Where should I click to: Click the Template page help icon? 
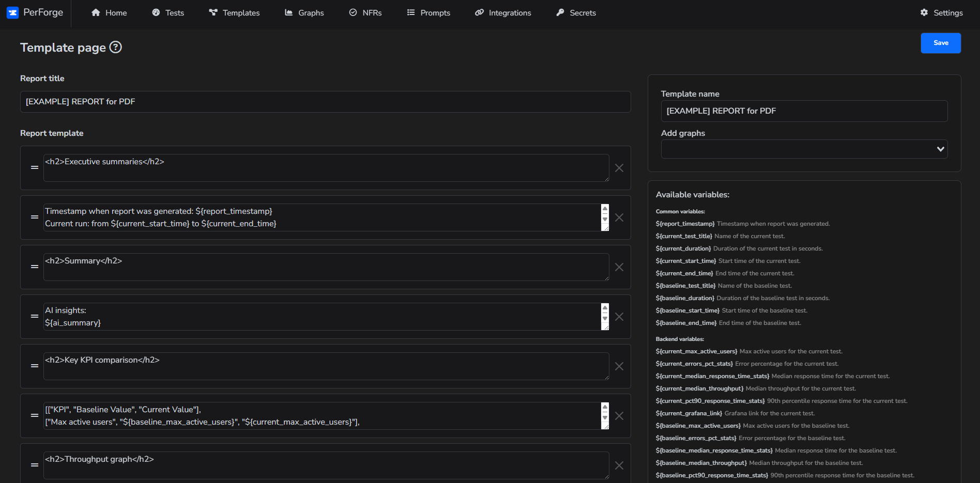coord(116,47)
